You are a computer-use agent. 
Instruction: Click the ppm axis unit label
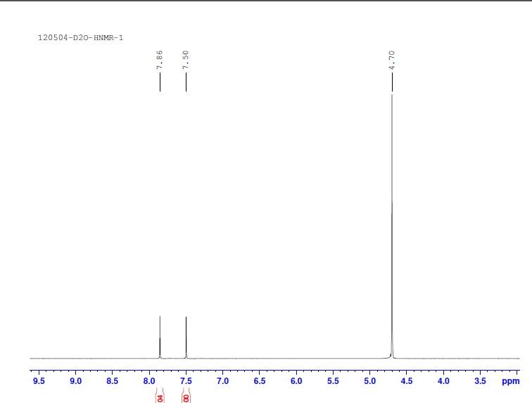tap(511, 381)
